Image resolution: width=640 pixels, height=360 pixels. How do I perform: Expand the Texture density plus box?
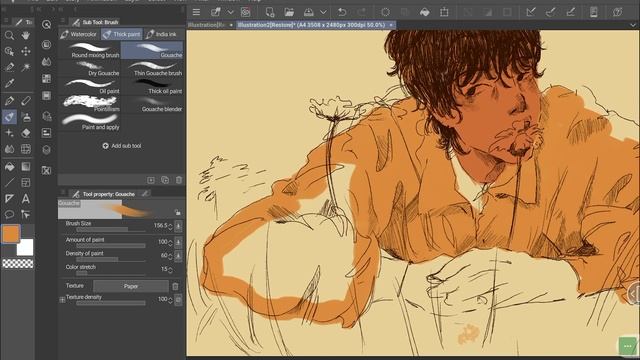62,300
